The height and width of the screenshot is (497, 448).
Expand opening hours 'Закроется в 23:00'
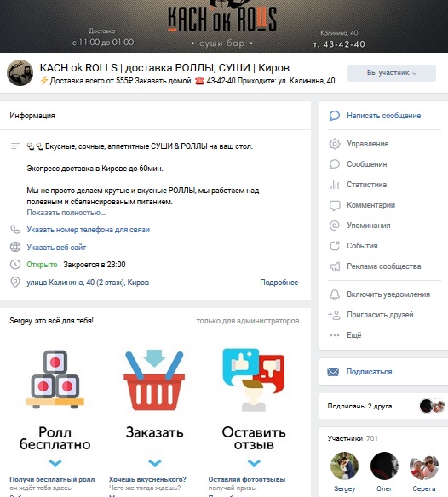point(94,265)
